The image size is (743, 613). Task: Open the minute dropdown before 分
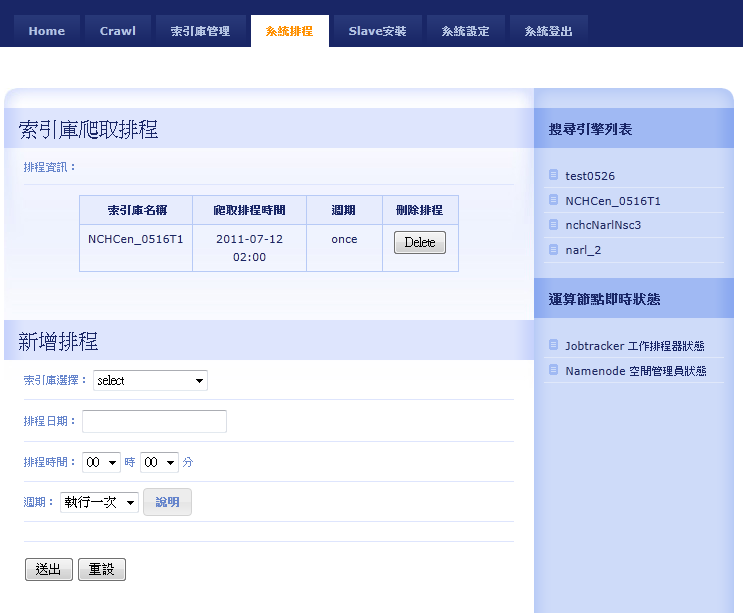click(x=159, y=462)
